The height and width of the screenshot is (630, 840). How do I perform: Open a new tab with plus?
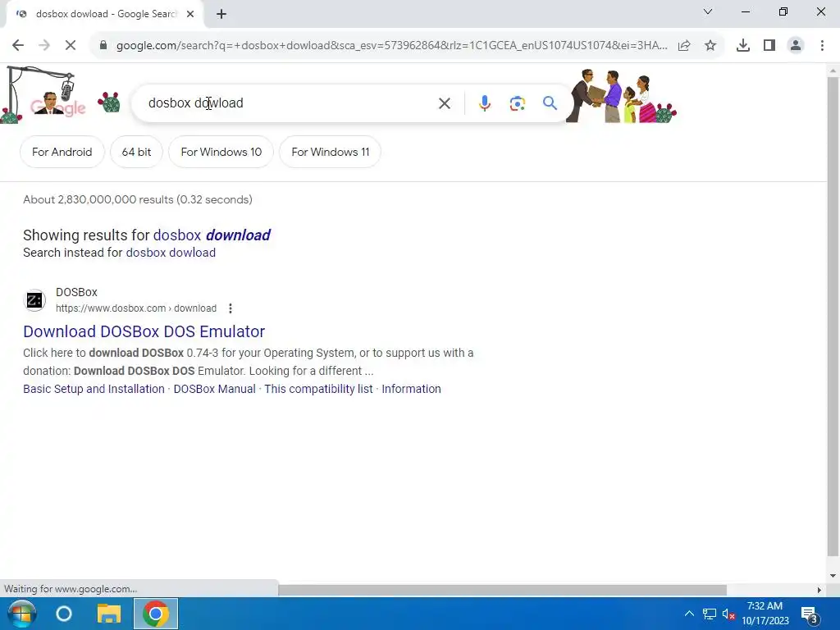click(x=221, y=15)
